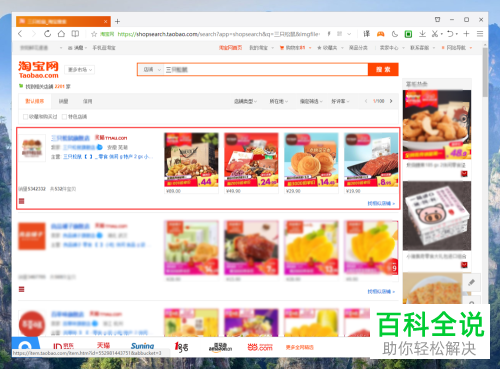Click the undo closed-tab icon
This screenshot has height=369, width=500.
coord(450,34)
